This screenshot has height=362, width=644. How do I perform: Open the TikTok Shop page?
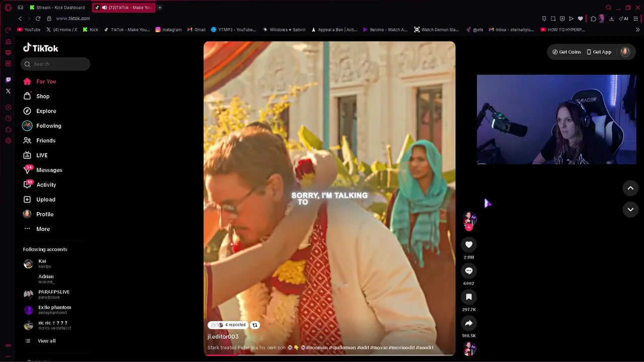coord(36,96)
